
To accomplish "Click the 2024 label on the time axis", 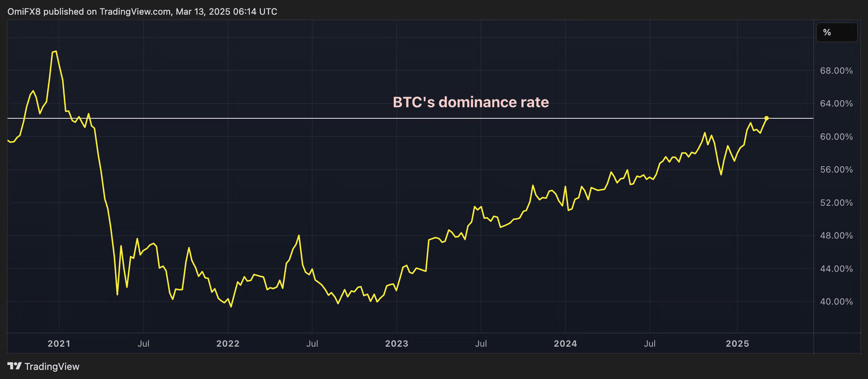I will coord(566,343).
